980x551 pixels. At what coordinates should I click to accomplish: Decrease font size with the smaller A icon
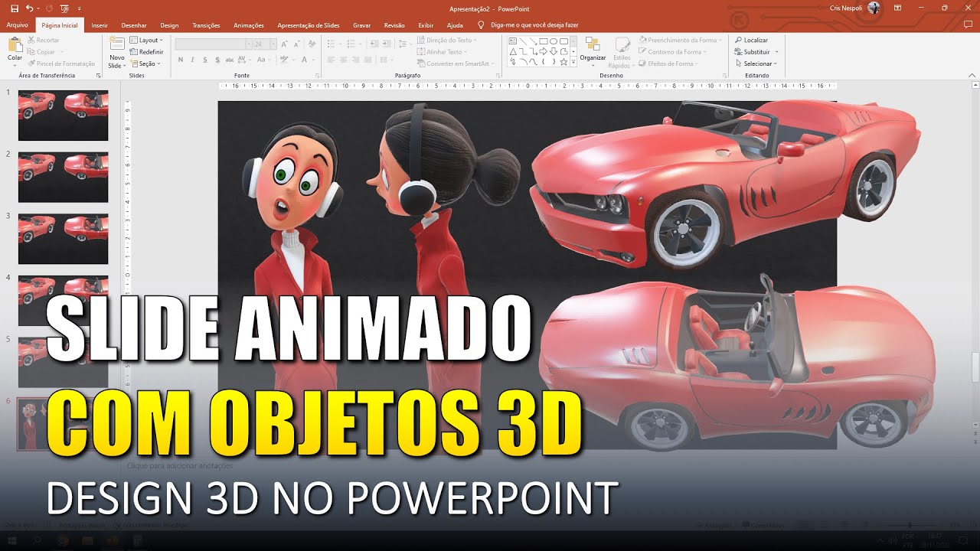tap(296, 44)
